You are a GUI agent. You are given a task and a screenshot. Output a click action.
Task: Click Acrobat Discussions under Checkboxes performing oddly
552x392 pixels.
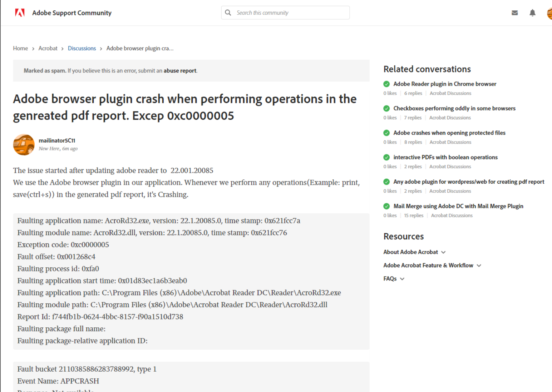pyautogui.click(x=450, y=118)
